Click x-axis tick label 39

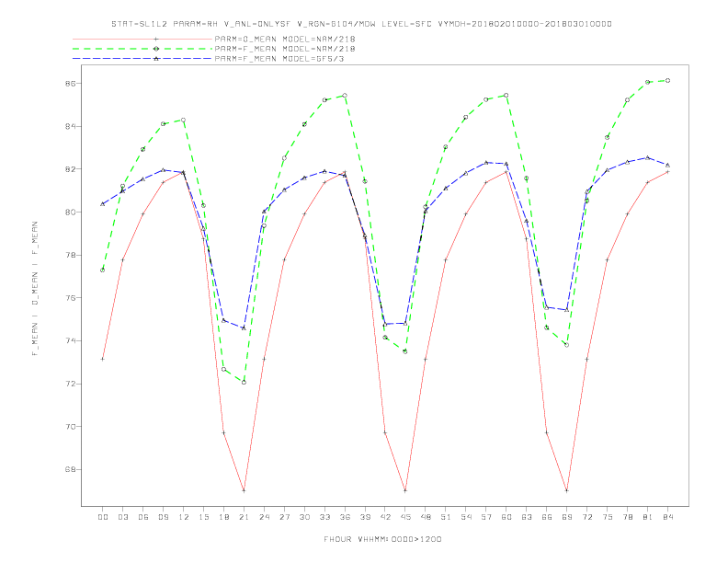tap(366, 517)
